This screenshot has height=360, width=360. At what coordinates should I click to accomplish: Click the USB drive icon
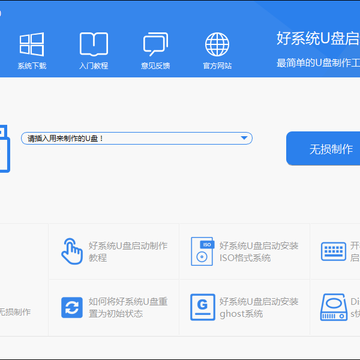point(5,149)
